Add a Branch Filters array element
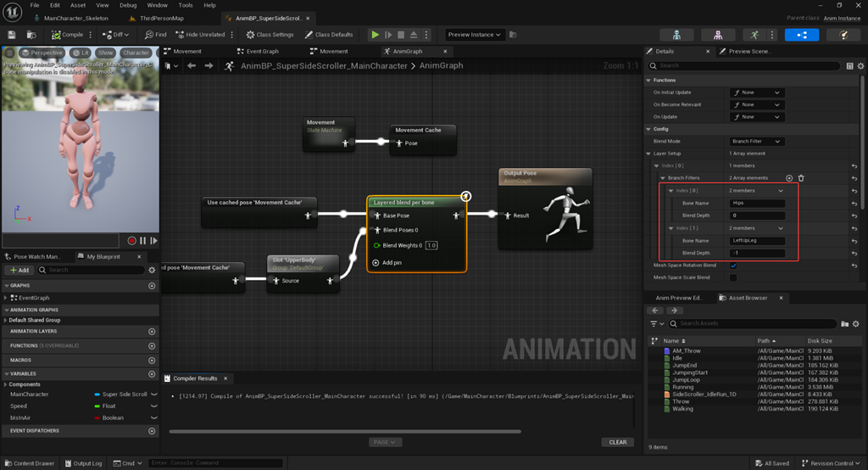The height and width of the screenshot is (470, 868). [x=789, y=178]
